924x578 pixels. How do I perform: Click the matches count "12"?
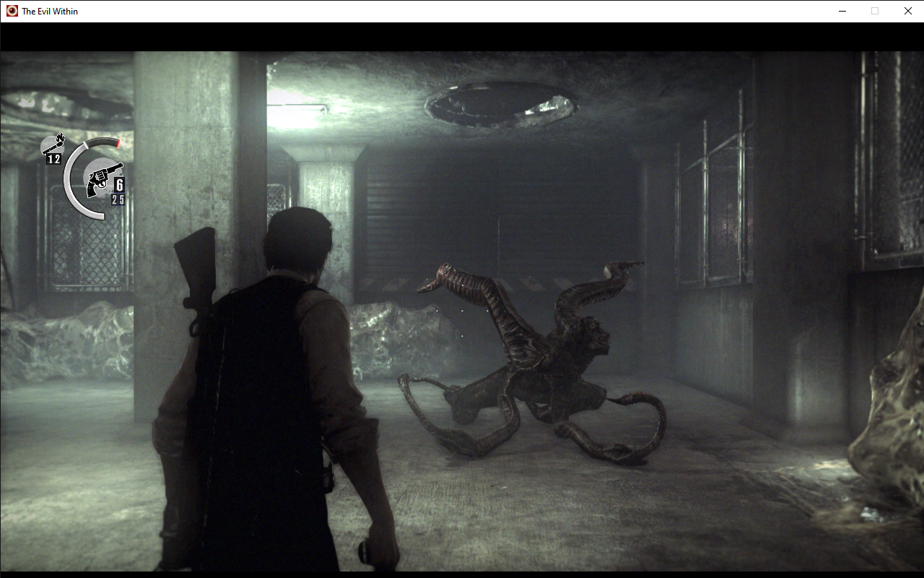coord(54,159)
